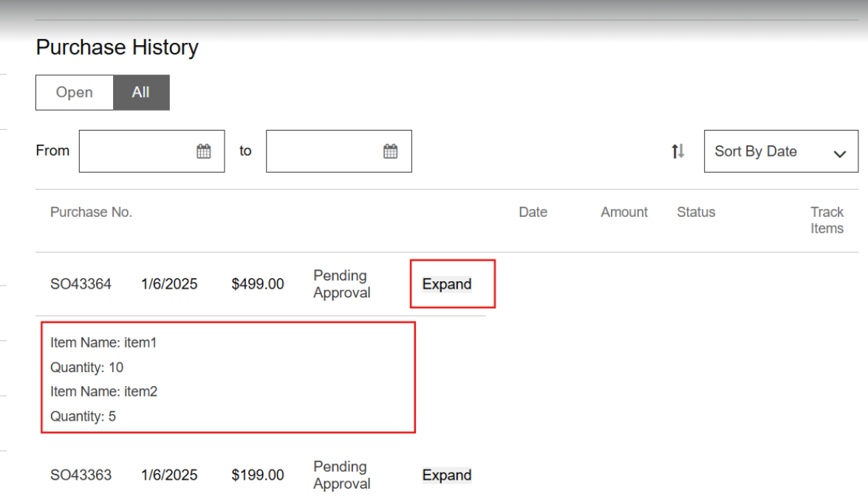Click the Status column header
This screenshot has width=868, height=499.
(696, 213)
